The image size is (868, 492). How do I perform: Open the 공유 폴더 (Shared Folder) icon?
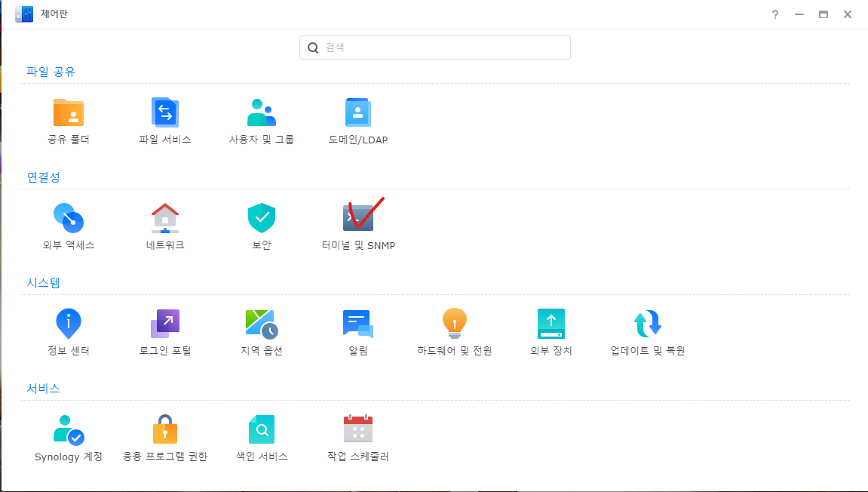coord(69,112)
